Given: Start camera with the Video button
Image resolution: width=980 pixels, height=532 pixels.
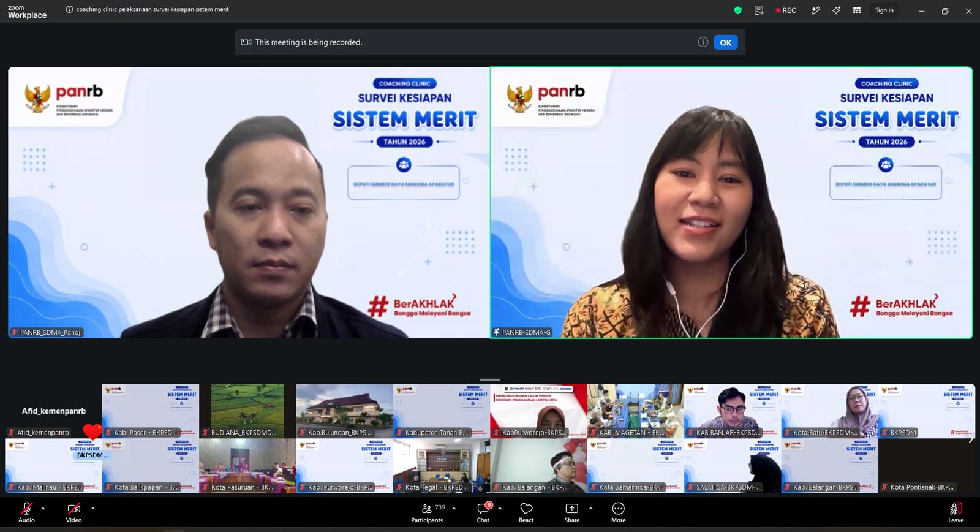Looking at the screenshot, I should pyautogui.click(x=73, y=512).
